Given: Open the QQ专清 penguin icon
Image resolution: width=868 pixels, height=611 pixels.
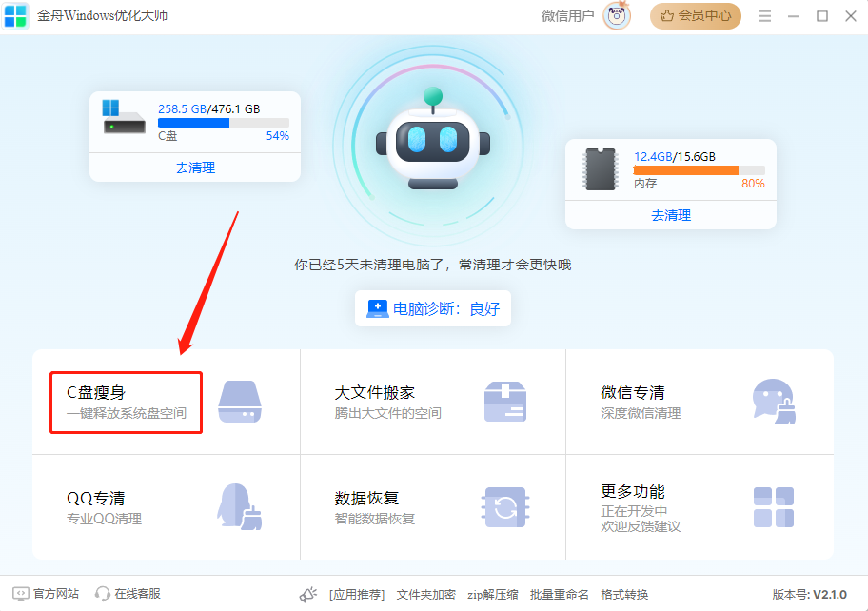Looking at the screenshot, I should (x=239, y=507).
